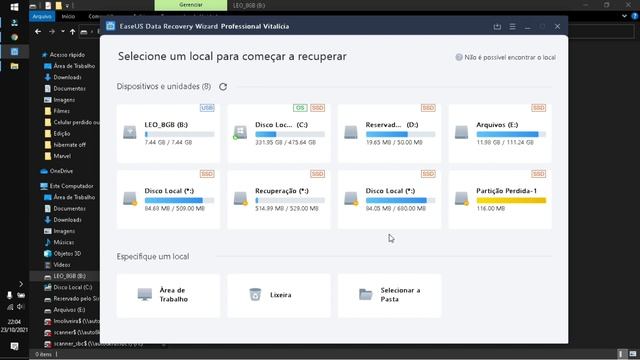Click the EaseUS import/export session icon
Viewport: 640px width, 360px height.
[497, 27]
